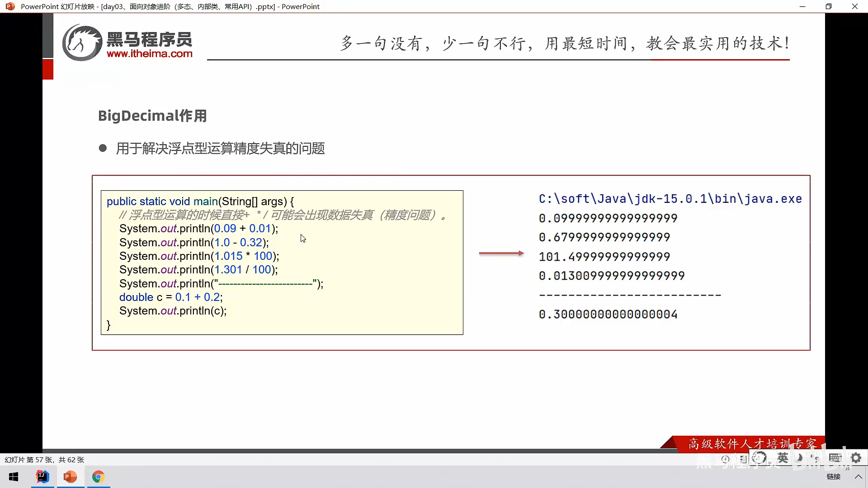Image resolution: width=868 pixels, height=488 pixels.
Task: Click the PowerPoint taskbar icon
Action: click(70, 477)
